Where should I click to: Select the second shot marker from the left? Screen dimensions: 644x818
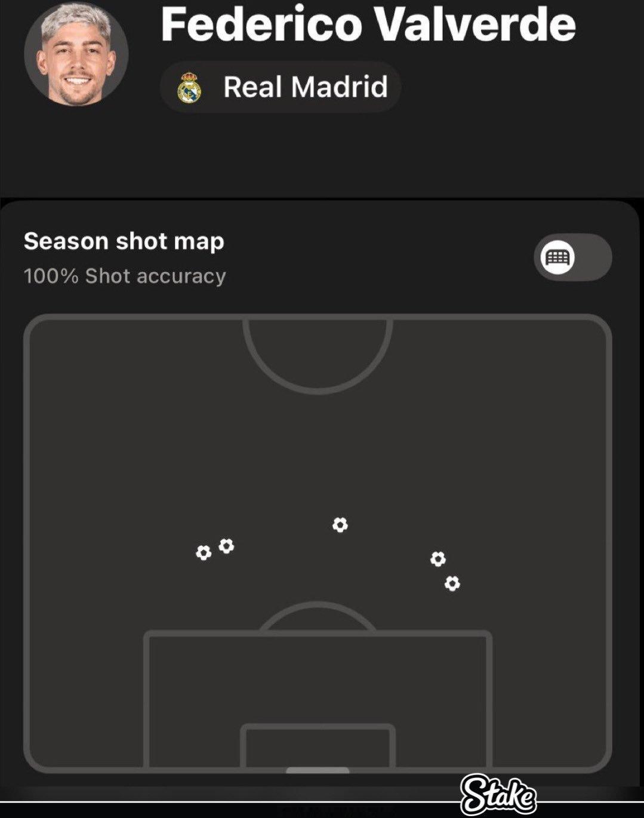(226, 546)
